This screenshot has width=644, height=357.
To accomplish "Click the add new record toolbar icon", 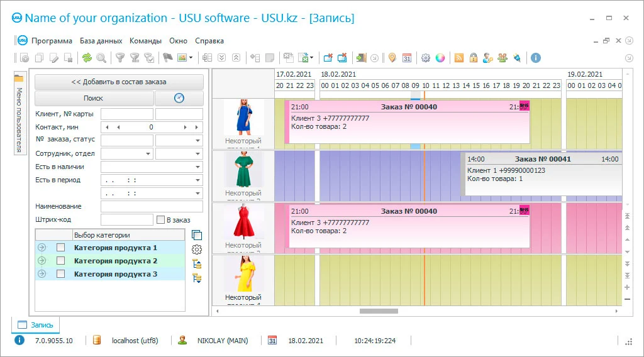I will click(x=25, y=58).
